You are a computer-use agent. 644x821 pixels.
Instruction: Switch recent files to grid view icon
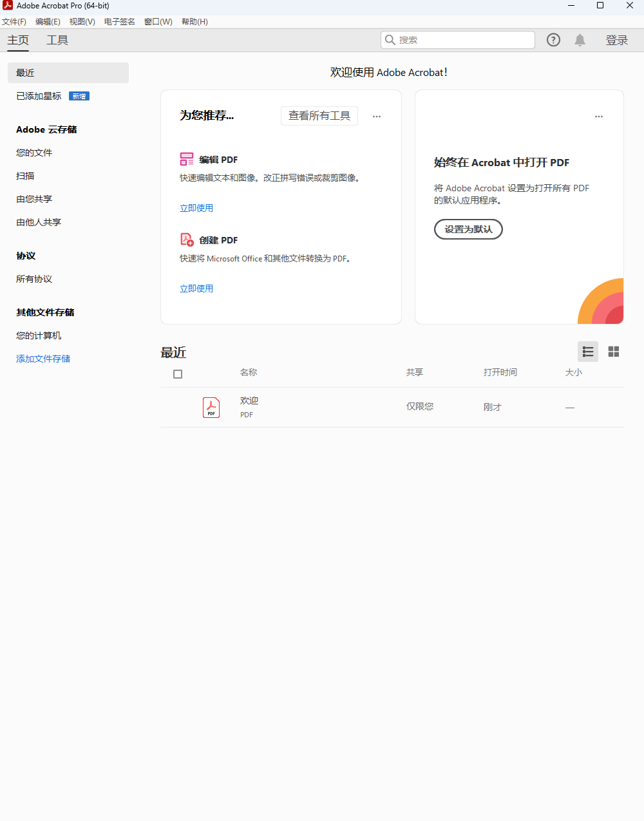pyautogui.click(x=613, y=352)
